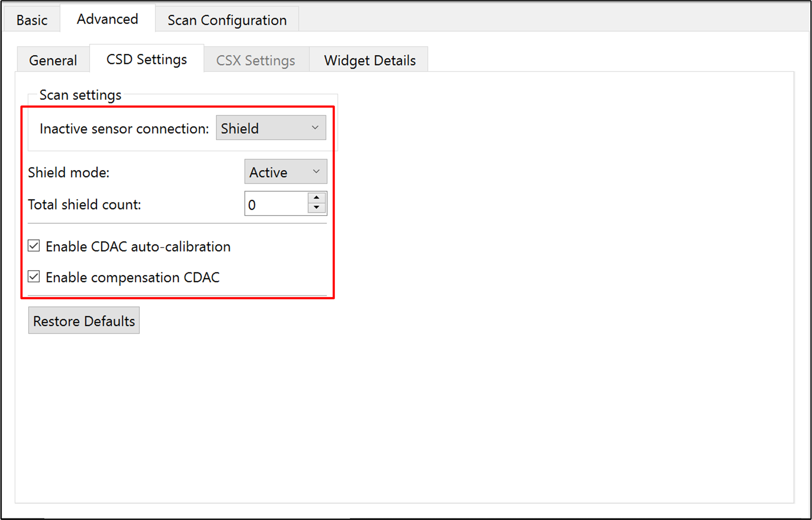Click the CSX Settings sub-tab
812x520 pixels.
point(256,60)
